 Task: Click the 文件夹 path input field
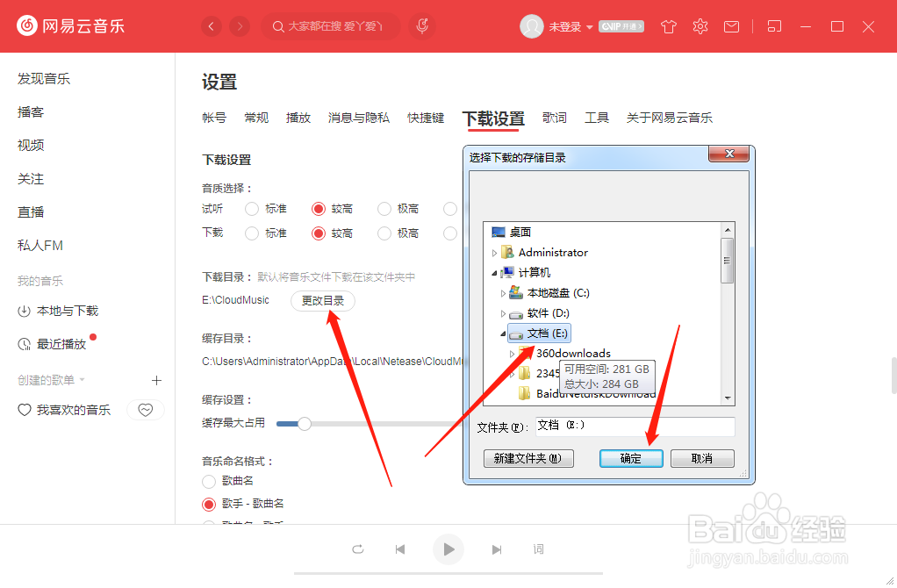tap(635, 427)
